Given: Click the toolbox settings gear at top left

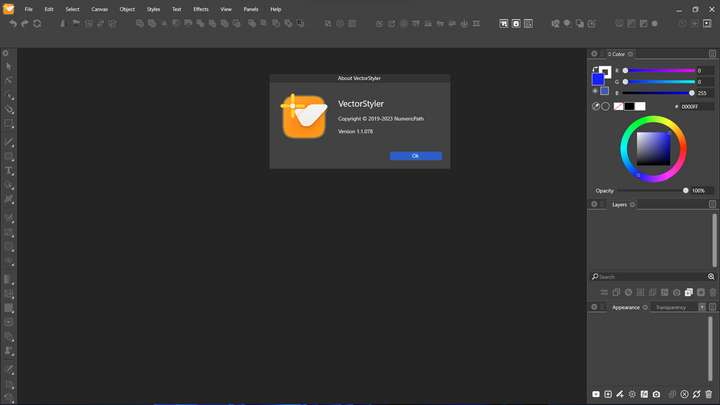Looking at the screenshot, I should click(x=6, y=54).
